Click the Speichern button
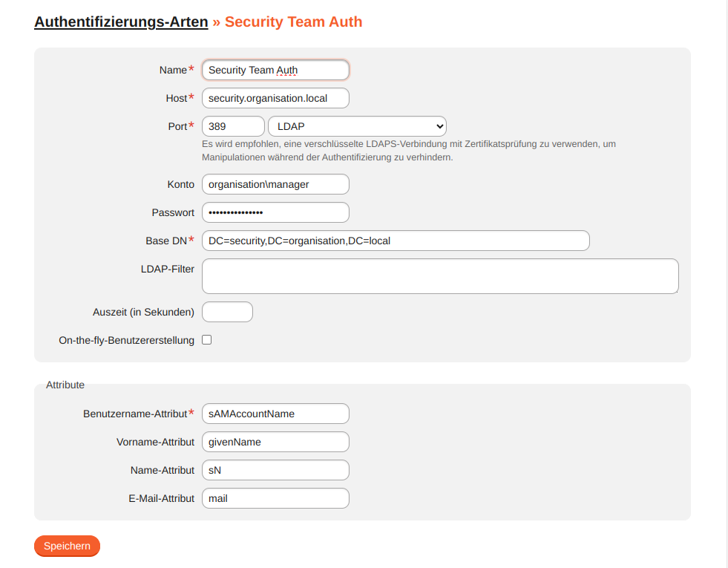Image resolution: width=728 pixels, height=568 pixels. [x=67, y=546]
